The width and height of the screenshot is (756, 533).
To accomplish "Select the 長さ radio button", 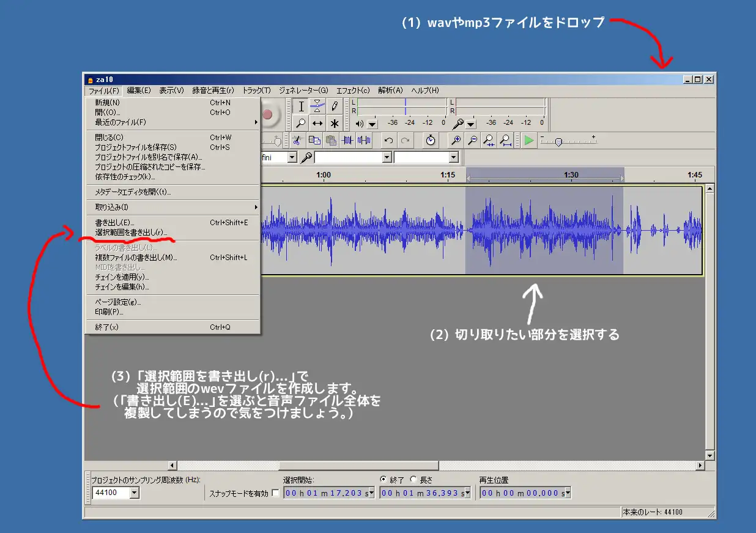I will pyautogui.click(x=413, y=480).
